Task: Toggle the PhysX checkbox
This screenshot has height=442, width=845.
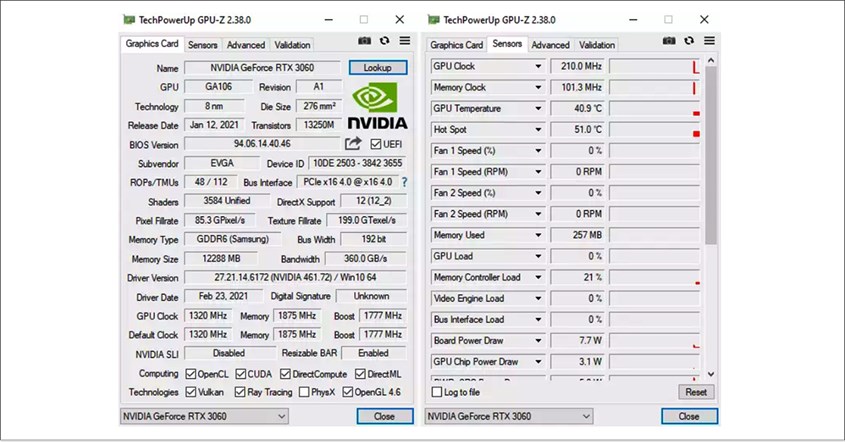Action: [x=304, y=392]
